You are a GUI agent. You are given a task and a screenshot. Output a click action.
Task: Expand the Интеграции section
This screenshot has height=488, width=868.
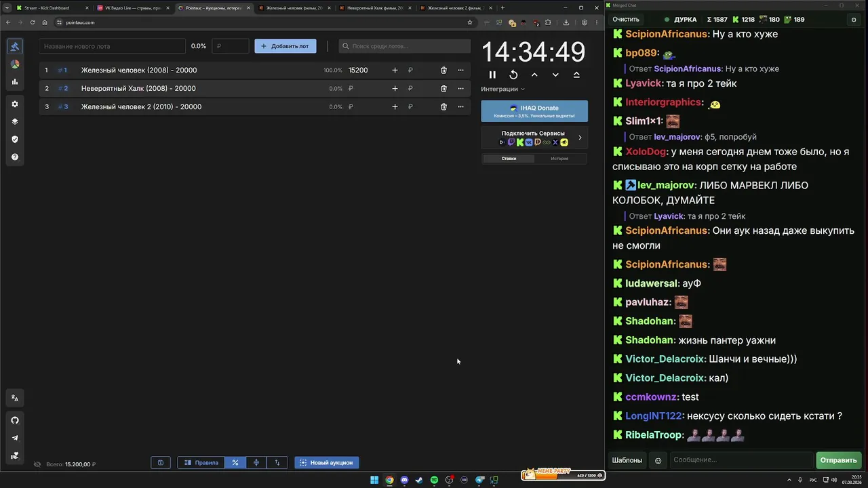pyautogui.click(x=502, y=89)
